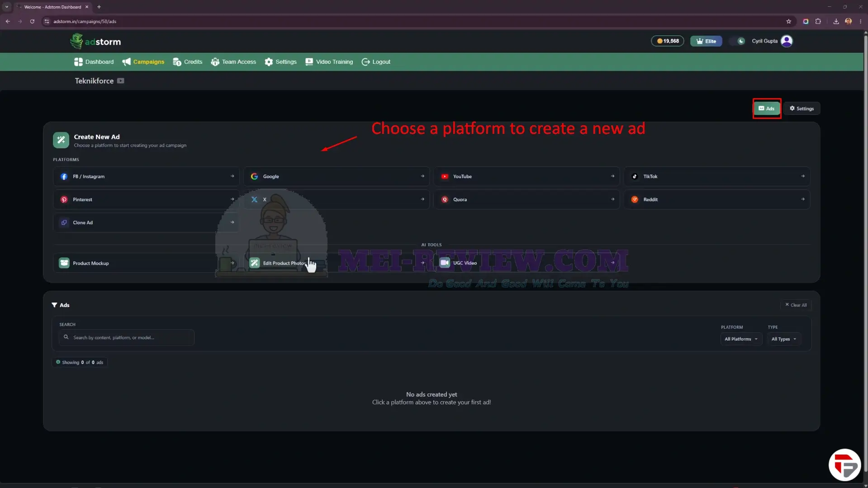Open the UGC Video tool
Viewport: 868px width, 488px height.
pos(526,263)
